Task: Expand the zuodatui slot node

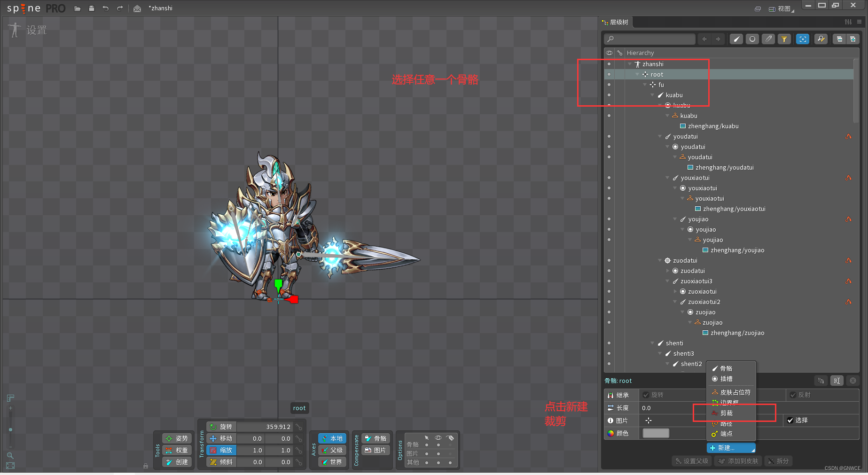Action: coord(667,271)
